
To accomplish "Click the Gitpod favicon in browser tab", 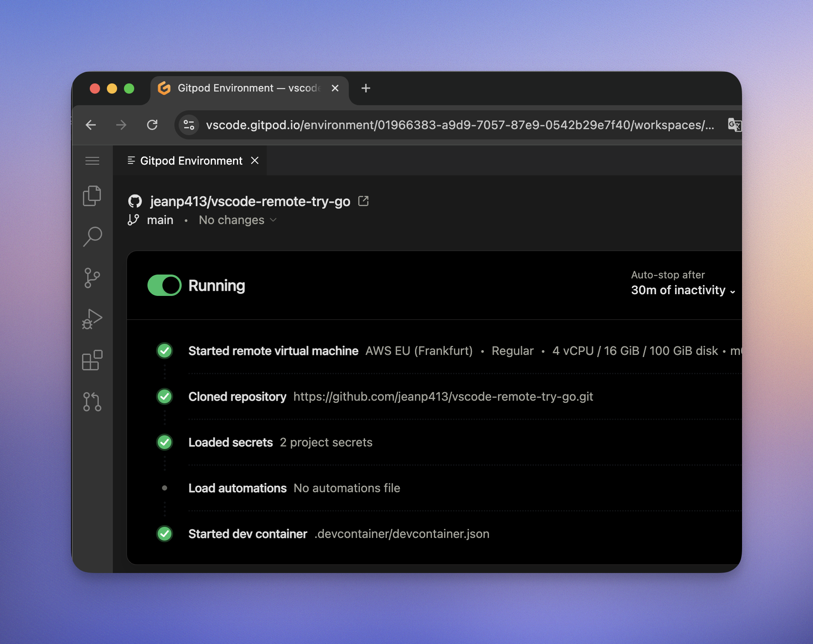I will 164,88.
